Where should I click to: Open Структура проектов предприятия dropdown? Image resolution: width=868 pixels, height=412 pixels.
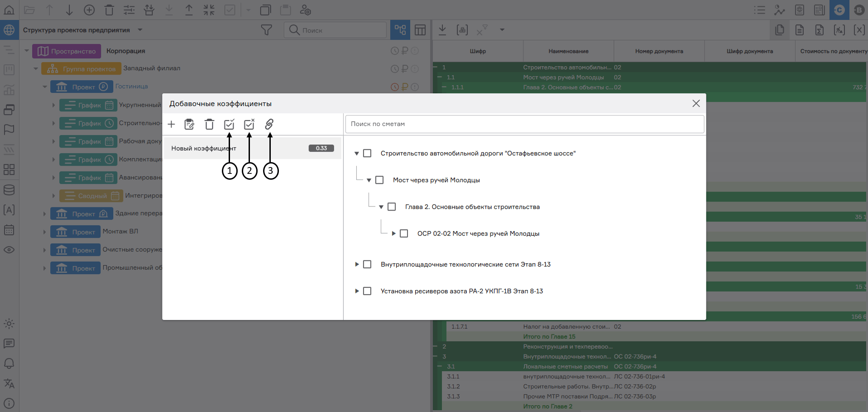coord(140,30)
